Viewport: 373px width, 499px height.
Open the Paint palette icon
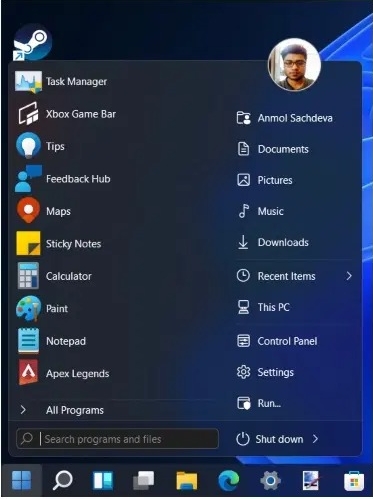(x=29, y=308)
